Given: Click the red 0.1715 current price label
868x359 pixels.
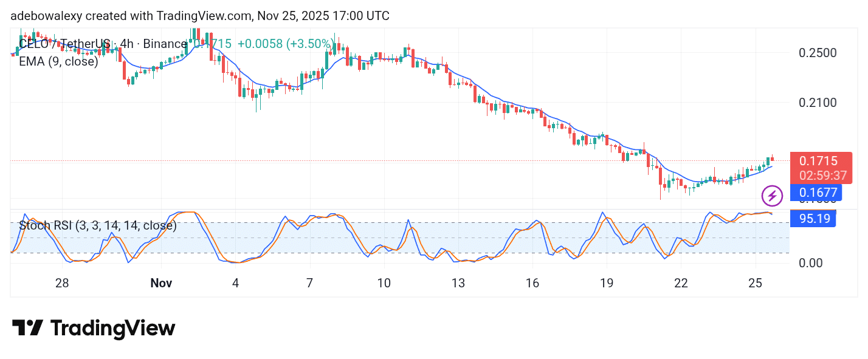Looking at the screenshot, I should coord(818,161).
